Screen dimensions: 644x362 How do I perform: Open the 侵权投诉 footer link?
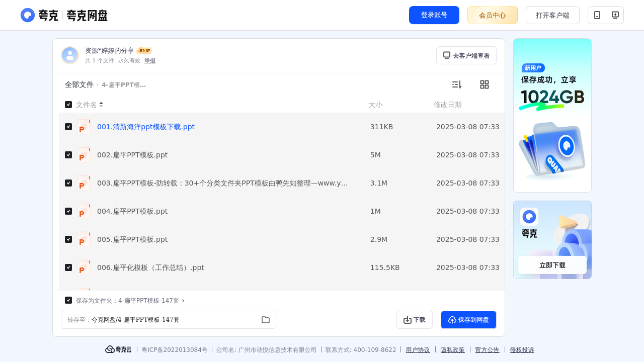(x=522, y=350)
